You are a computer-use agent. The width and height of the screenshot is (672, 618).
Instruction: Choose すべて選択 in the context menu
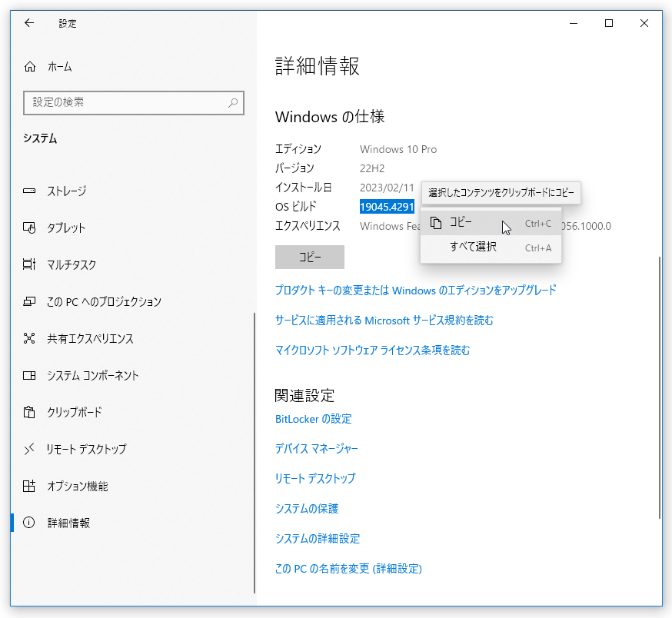[x=491, y=248]
